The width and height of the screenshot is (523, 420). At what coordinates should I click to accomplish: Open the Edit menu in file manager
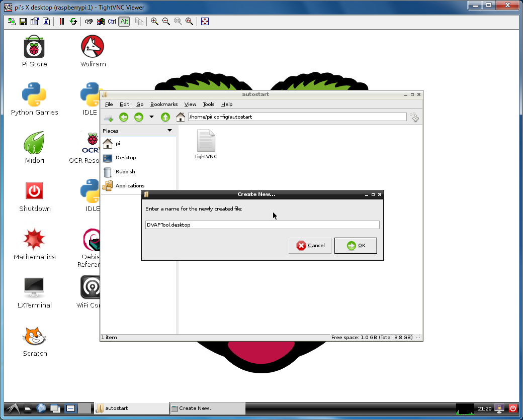124,104
